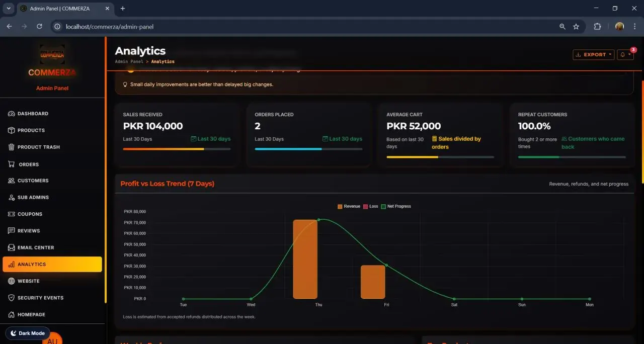Image resolution: width=644 pixels, height=344 pixels.
Task: Click the Homepage house icon
Action: 12,314
